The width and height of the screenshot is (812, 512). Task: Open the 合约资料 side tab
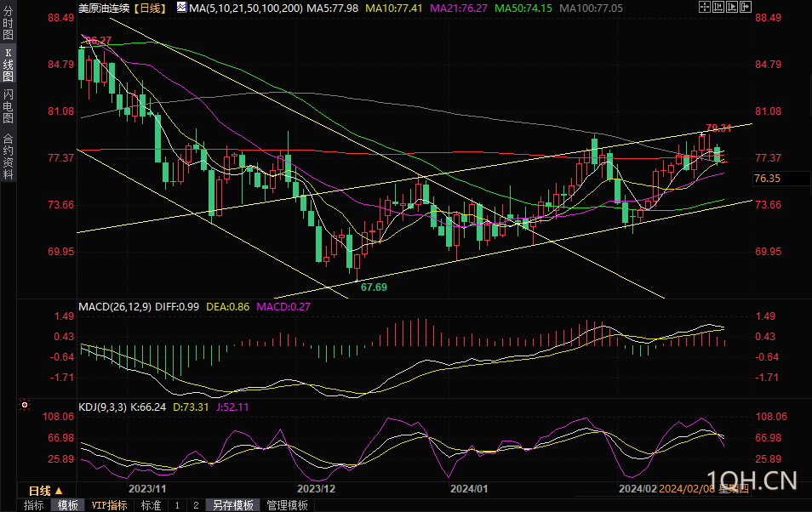point(8,156)
